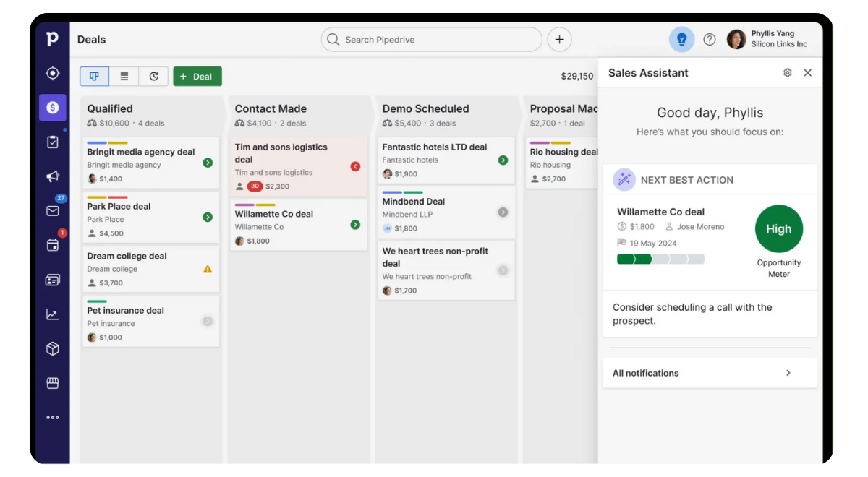The height and width of the screenshot is (477, 868).
Task: Open Mindbend Deal card
Action: coord(446,212)
